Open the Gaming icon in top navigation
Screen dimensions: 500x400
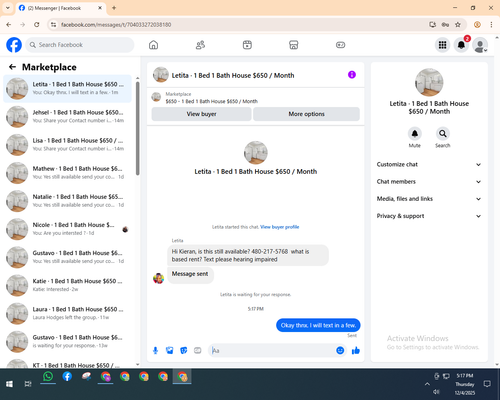(340, 45)
